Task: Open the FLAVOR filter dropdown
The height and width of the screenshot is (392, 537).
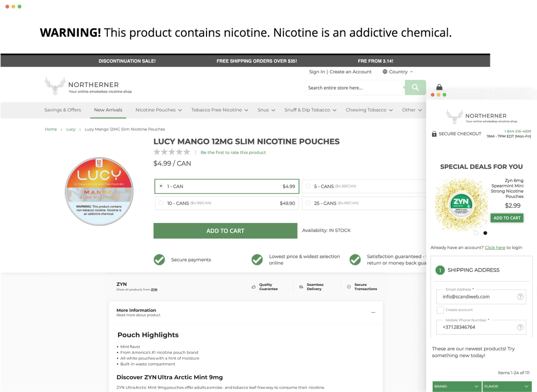Action: pyautogui.click(x=507, y=386)
